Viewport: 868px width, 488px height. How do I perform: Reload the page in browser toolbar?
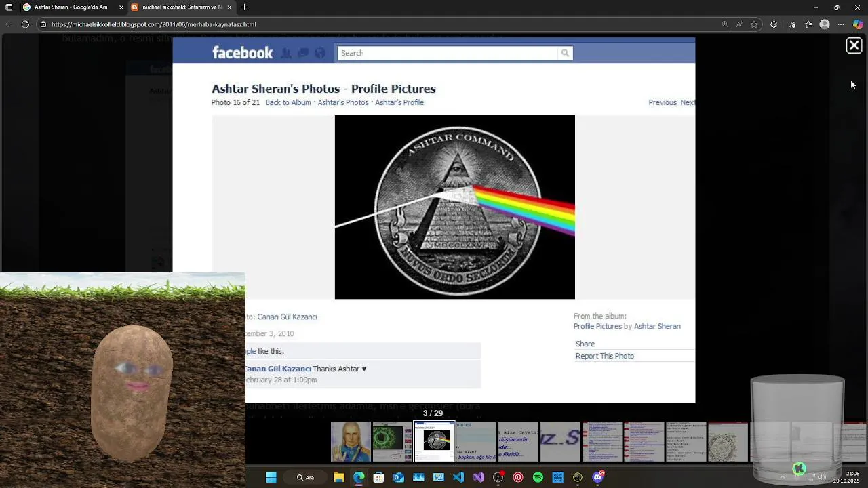pos(25,24)
